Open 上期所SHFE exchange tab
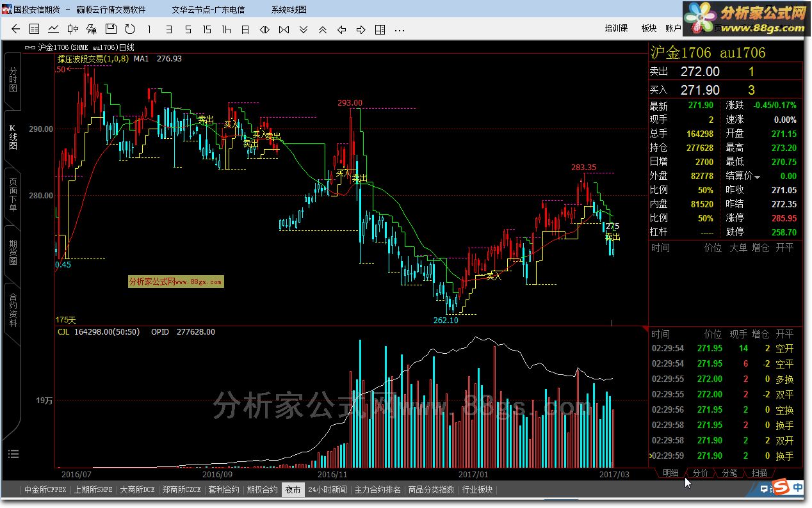Viewport: 812px width, 508px height. (93, 489)
